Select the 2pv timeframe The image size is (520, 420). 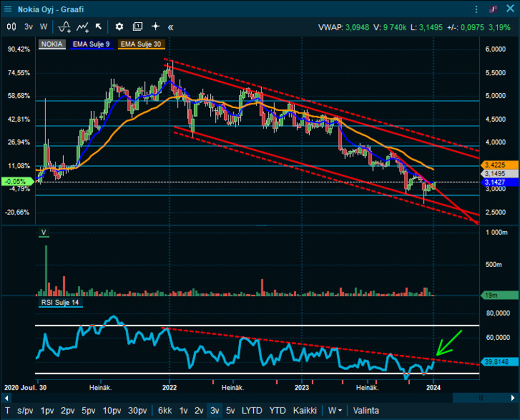coord(68,411)
